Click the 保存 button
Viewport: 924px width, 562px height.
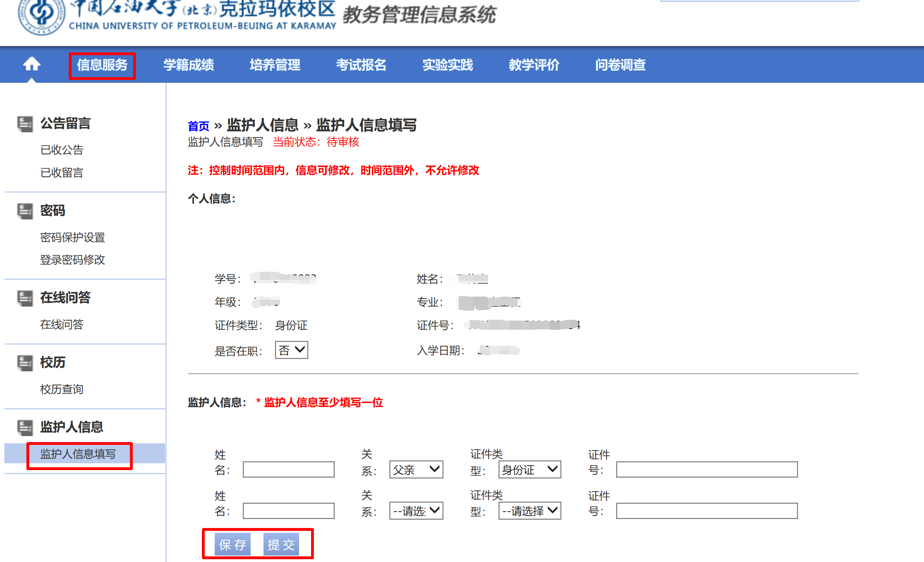click(x=232, y=544)
